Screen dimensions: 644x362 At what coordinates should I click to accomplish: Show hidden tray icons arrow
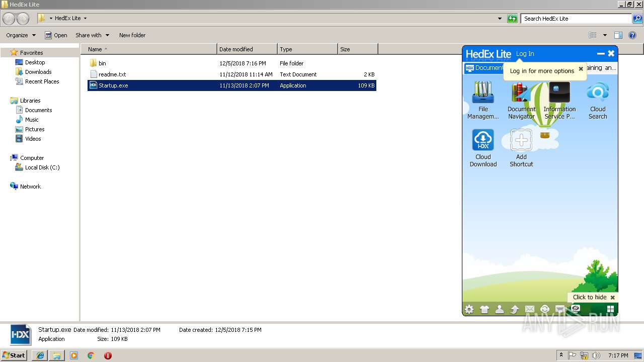[561, 355]
